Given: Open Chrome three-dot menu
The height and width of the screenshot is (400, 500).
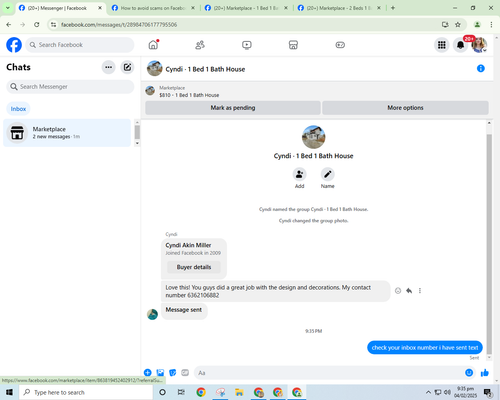Looking at the screenshot, I should (x=491, y=25).
